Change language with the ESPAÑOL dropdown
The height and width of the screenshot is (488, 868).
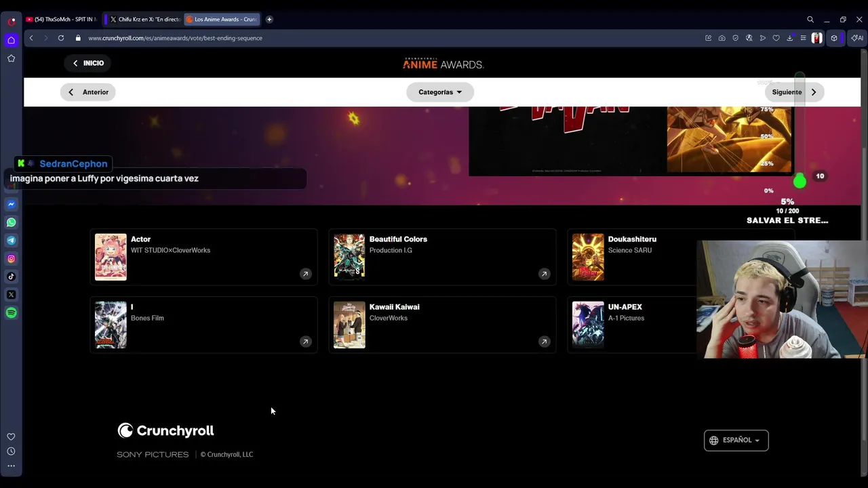736,441
